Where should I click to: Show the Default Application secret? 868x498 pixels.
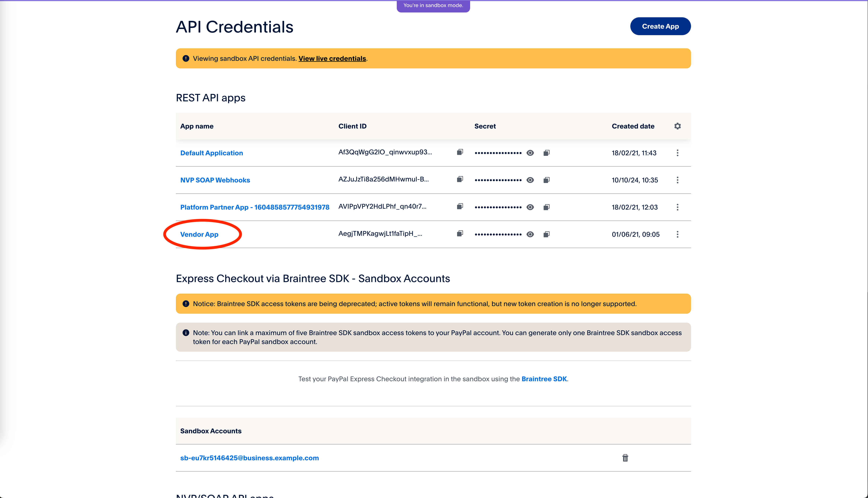click(530, 153)
